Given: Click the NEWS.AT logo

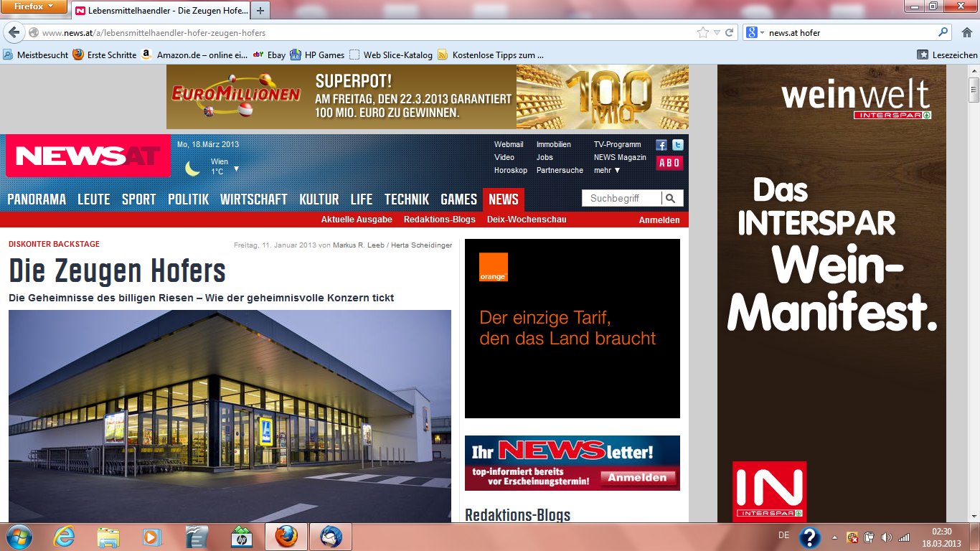Looking at the screenshot, I should pyautogui.click(x=88, y=156).
